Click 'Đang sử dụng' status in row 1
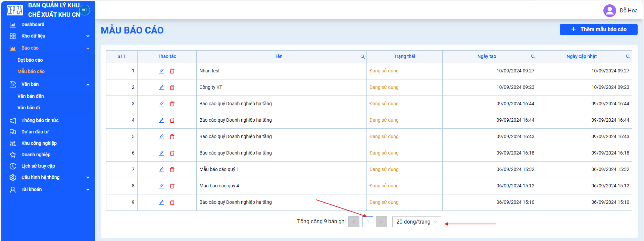Image resolution: width=644 pixels, height=241 pixels. click(384, 71)
